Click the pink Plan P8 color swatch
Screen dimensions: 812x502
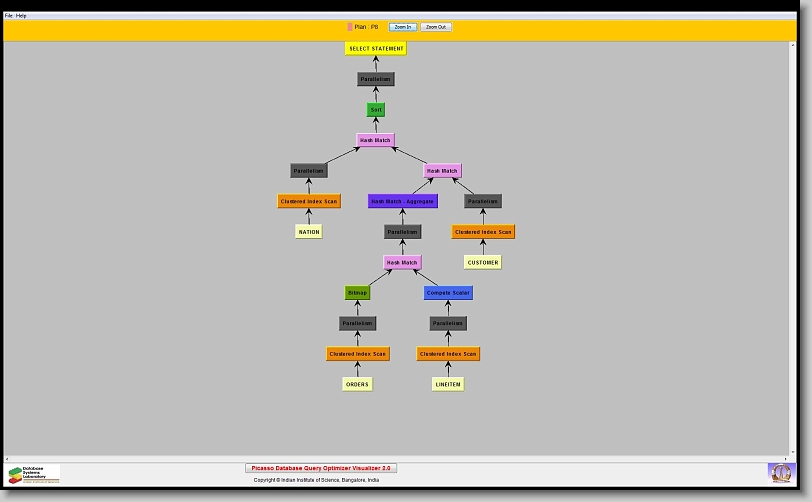[350, 27]
